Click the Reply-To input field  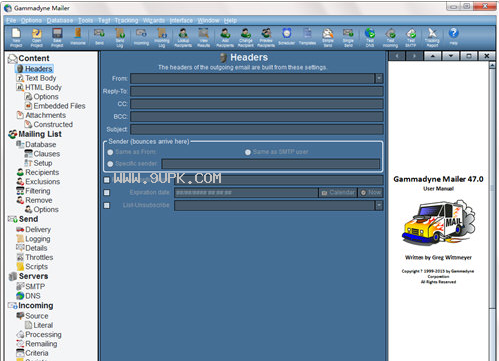coord(257,91)
